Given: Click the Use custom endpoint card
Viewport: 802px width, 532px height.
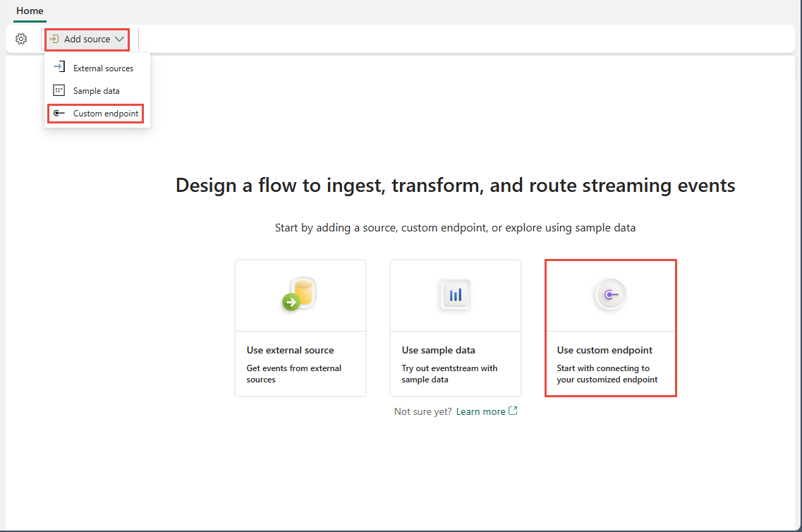Looking at the screenshot, I should tap(610, 328).
